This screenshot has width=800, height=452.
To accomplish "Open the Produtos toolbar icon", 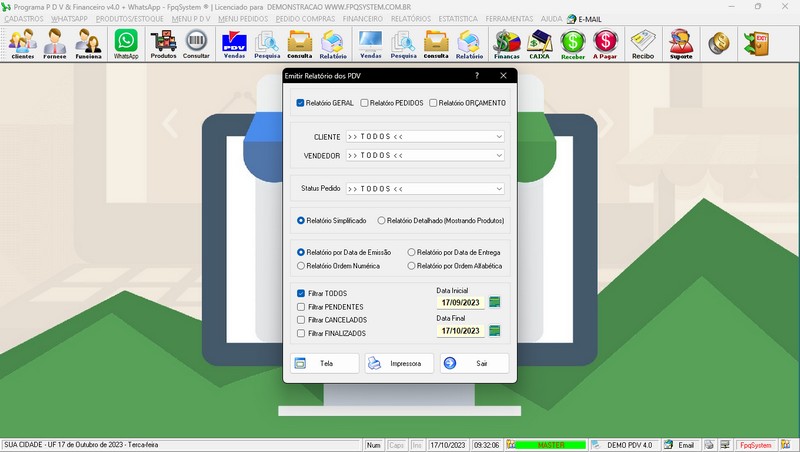I will click(163, 44).
